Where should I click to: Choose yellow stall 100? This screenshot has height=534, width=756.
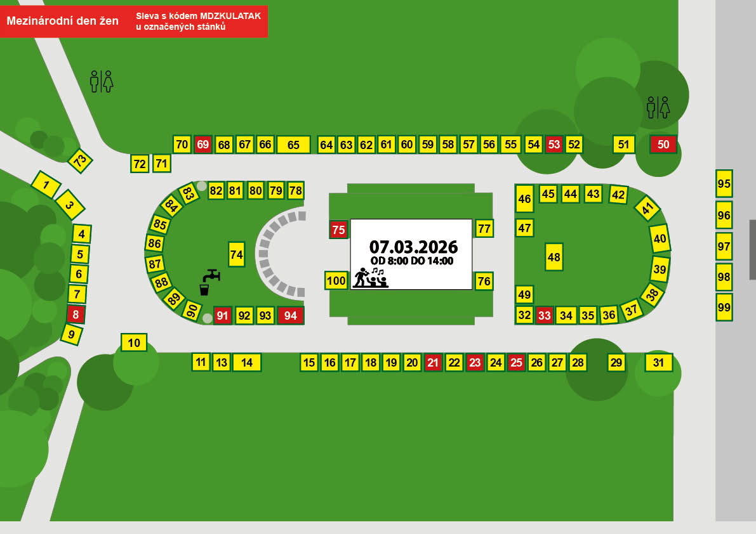click(336, 280)
